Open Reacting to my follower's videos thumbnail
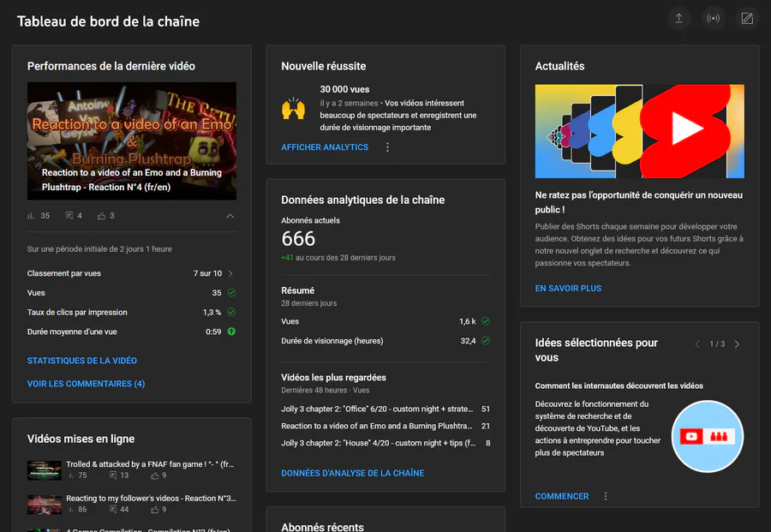Screen dimensions: 771x532 click(45, 505)
